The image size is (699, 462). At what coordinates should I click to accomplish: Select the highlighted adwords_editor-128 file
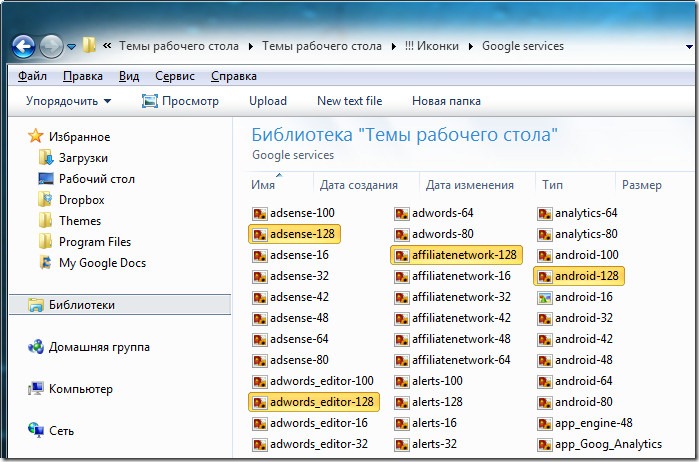(314, 402)
